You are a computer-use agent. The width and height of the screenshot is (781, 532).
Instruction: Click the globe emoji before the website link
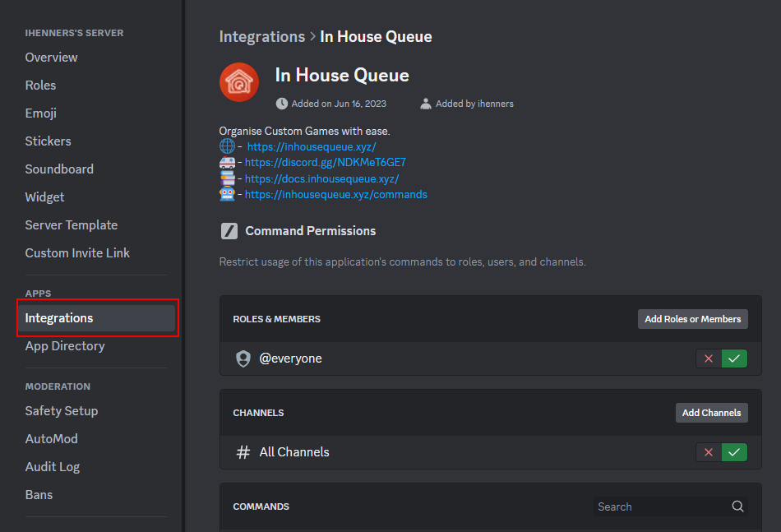(227, 146)
